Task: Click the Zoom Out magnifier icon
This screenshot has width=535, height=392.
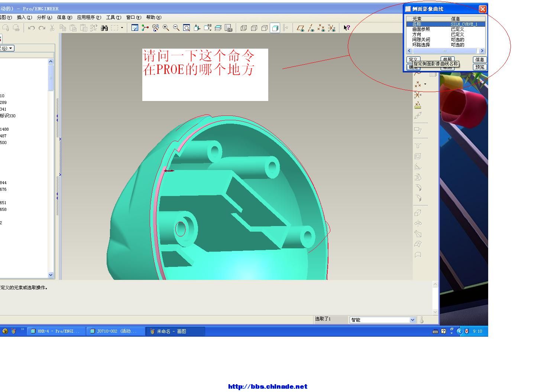Action: tap(176, 28)
